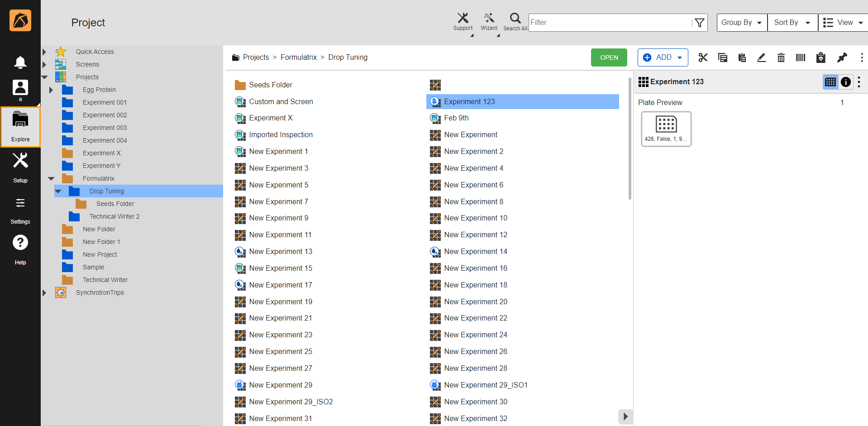This screenshot has width=868, height=426.
Task: Open the ADD dropdown button
Action: point(663,57)
